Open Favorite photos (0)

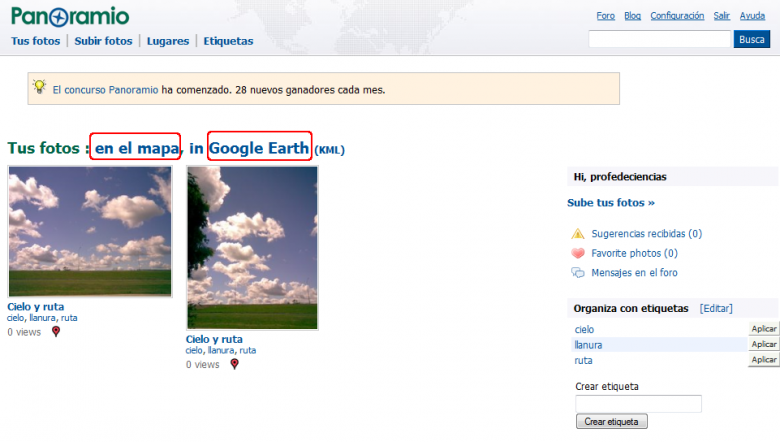click(634, 253)
